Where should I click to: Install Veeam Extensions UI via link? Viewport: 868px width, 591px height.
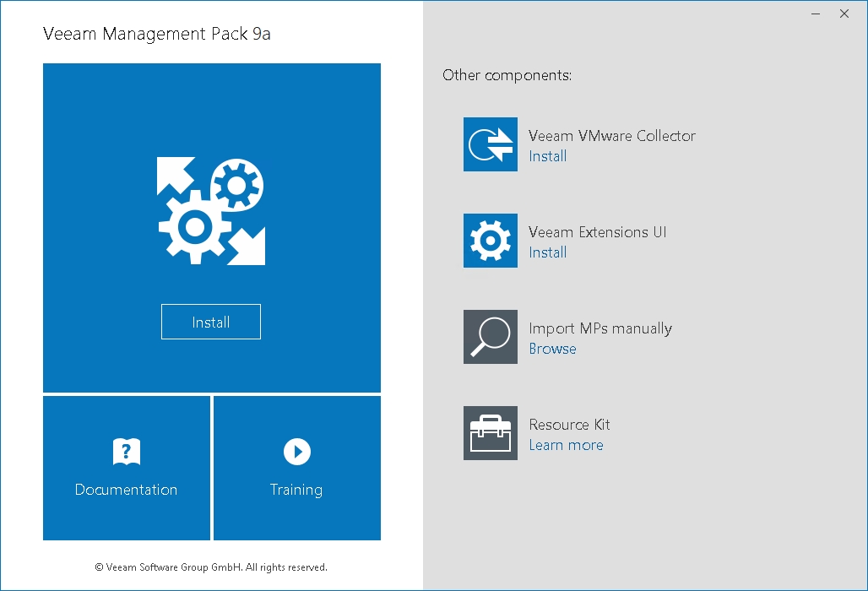(547, 252)
